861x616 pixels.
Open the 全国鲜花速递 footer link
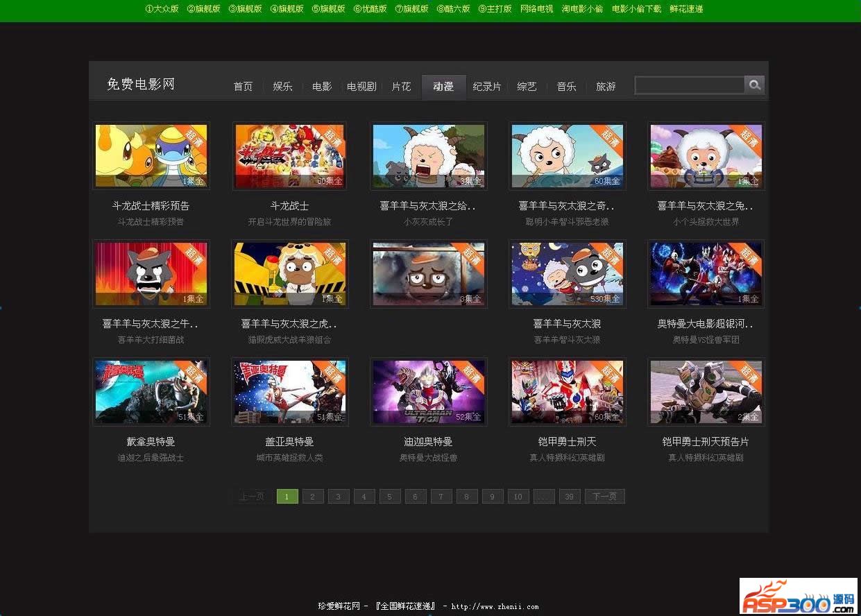[x=405, y=606]
